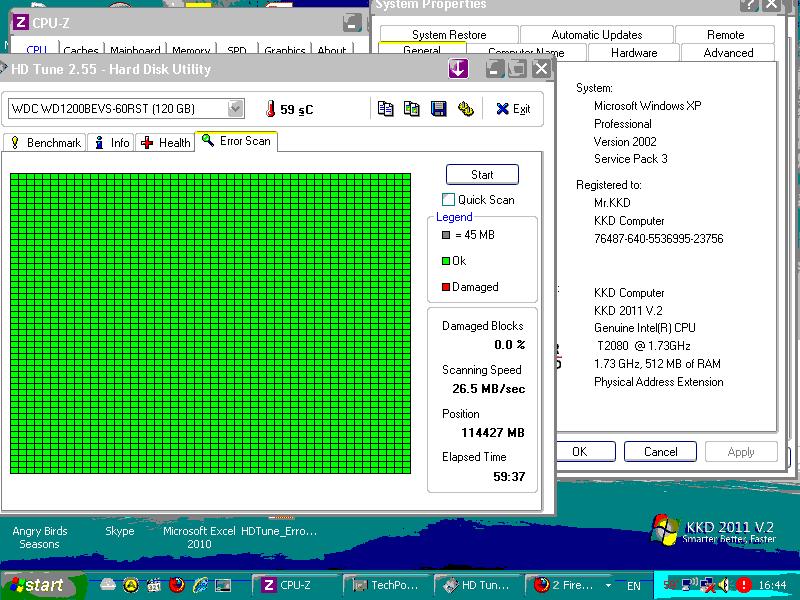This screenshot has height=600, width=800.
Task: Copy info text to clipboard in HD Tune
Action: [385, 109]
